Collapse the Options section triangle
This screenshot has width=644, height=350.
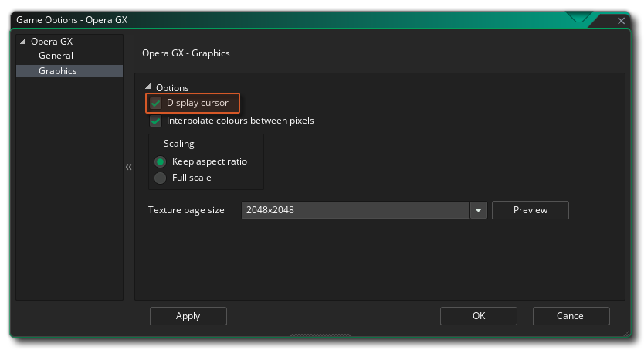tap(148, 87)
